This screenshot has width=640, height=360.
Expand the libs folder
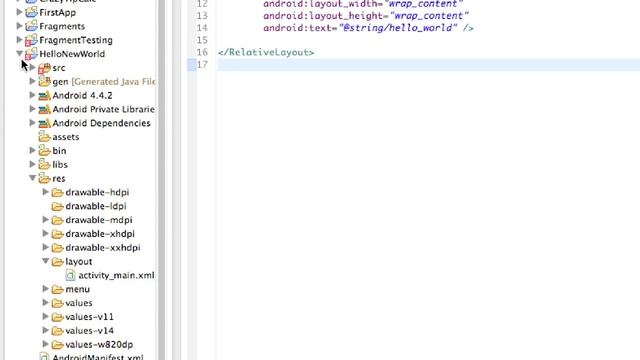(x=32, y=164)
